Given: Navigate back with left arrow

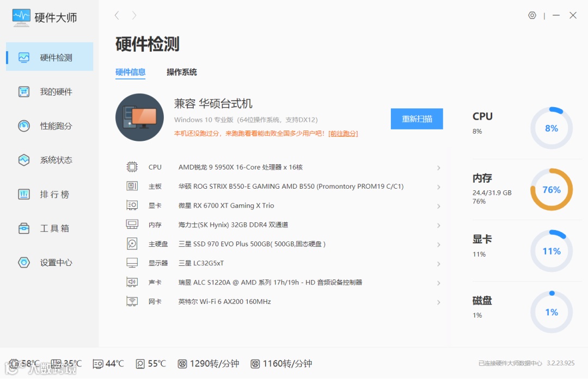Looking at the screenshot, I should click(x=117, y=15).
